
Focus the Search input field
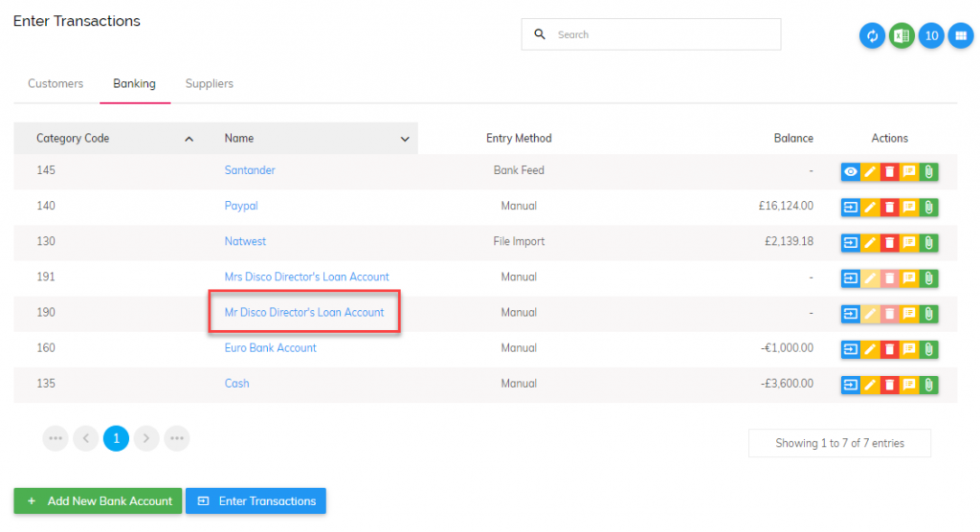651,34
